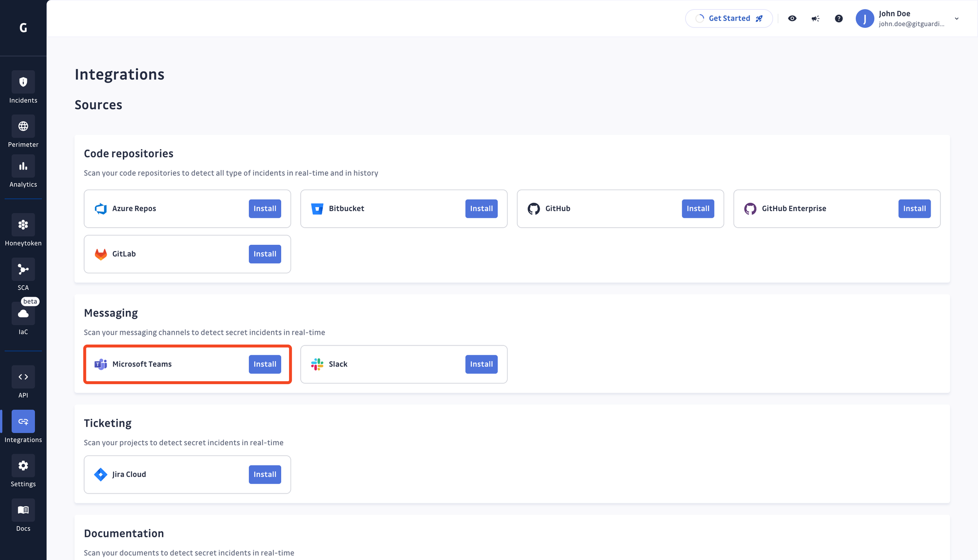Install the GitHub integration
Image resolution: width=978 pixels, height=560 pixels.
(697, 208)
